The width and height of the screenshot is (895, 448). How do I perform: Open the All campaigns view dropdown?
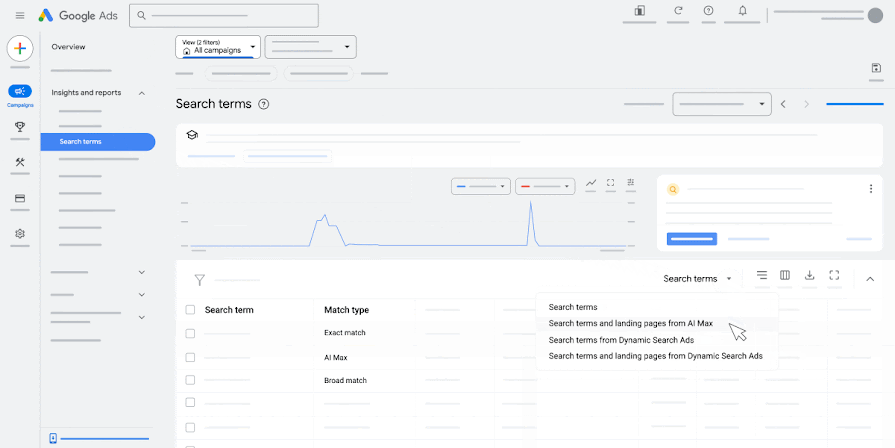pyautogui.click(x=218, y=47)
